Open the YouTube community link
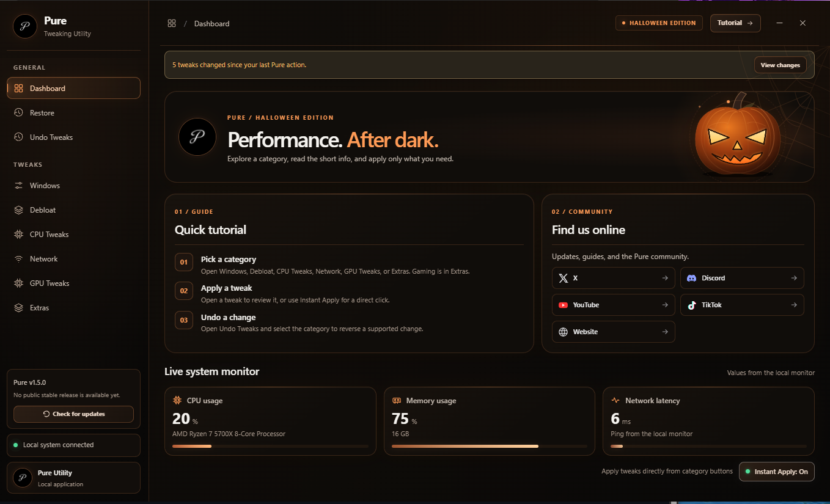The width and height of the screenshot is (830, 504). click(614, 305)
